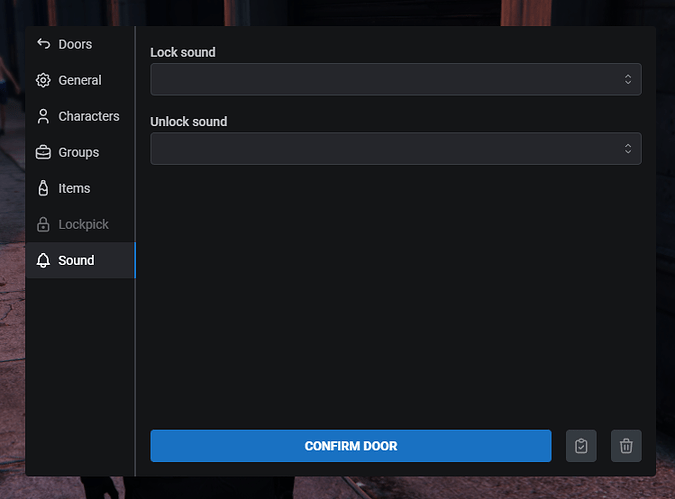This screenshot has width=675, height=499.
Task: Click the person icon for Characters
Action: point(43,116)
